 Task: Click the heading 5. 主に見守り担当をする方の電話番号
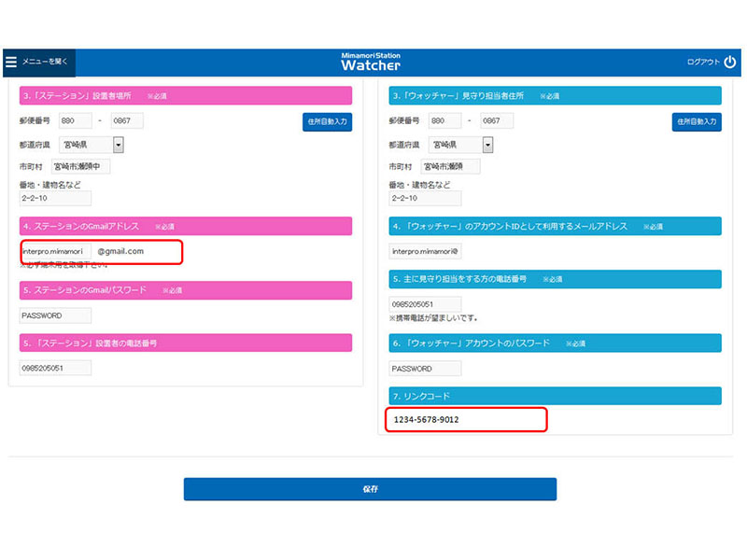pos(555,279)
